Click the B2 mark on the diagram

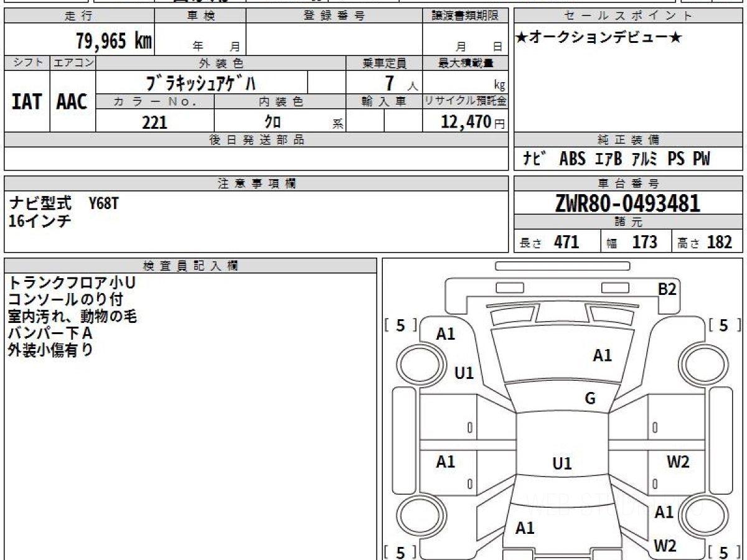coord(667,289)
